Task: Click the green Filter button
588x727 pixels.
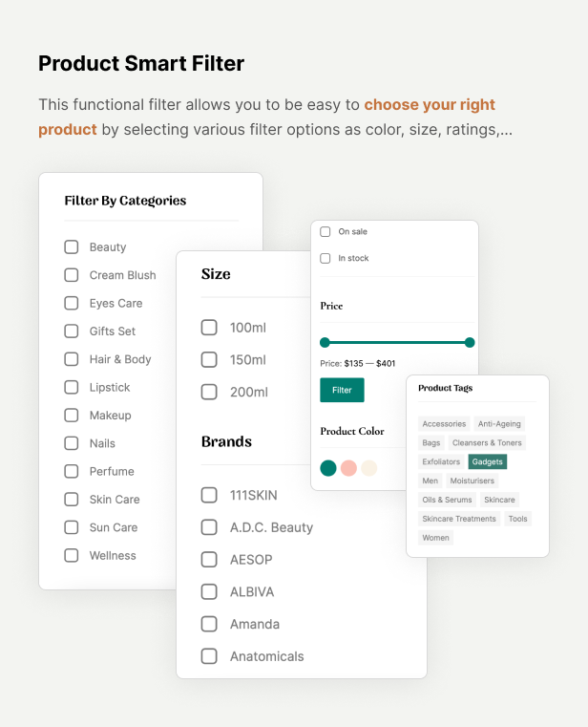Action: coord(342,390)
